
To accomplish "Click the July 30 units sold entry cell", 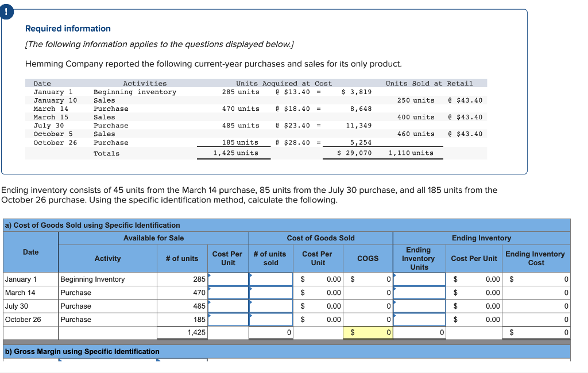I will [270, 306].
